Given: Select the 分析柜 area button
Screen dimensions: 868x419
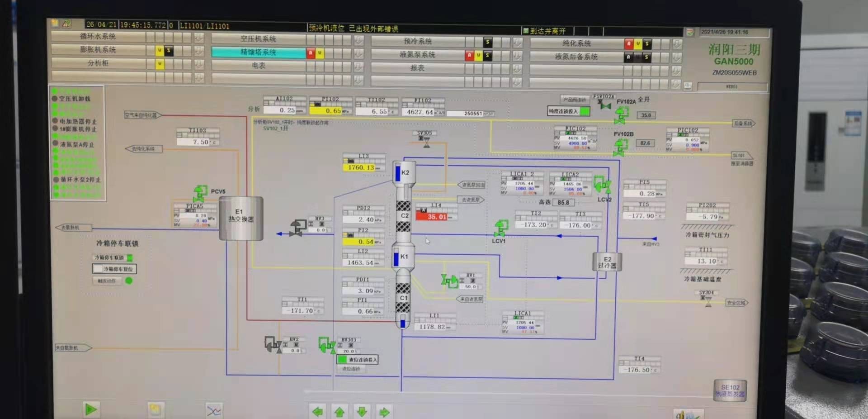Looking at the screenshot, I should pyautogui.click(x=98, y=63).
